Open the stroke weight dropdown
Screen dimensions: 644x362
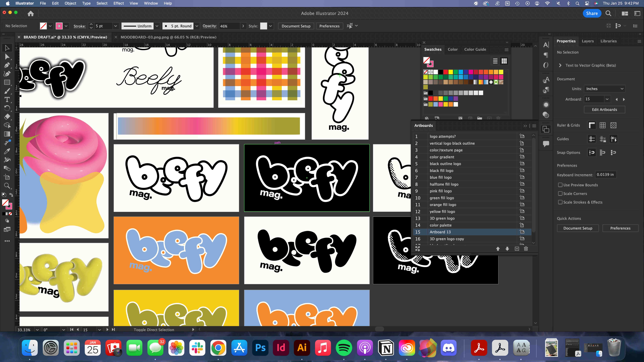(115, 26)
